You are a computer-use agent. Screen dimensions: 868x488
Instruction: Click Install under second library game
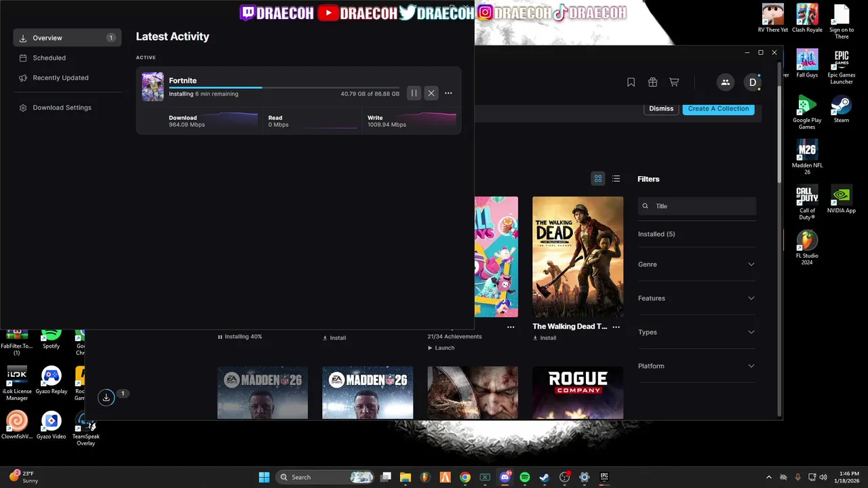[334, 338]
